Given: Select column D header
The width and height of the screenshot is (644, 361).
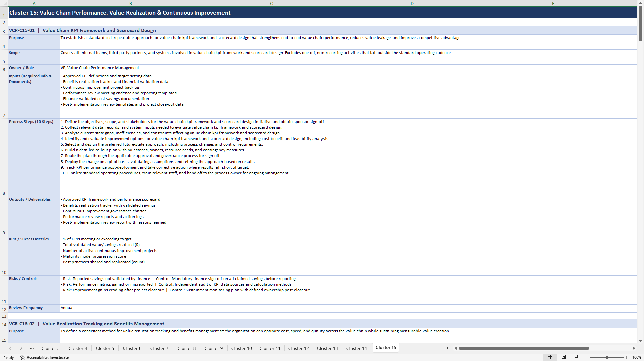Looking at the screenshot, I should click(412, 3).
